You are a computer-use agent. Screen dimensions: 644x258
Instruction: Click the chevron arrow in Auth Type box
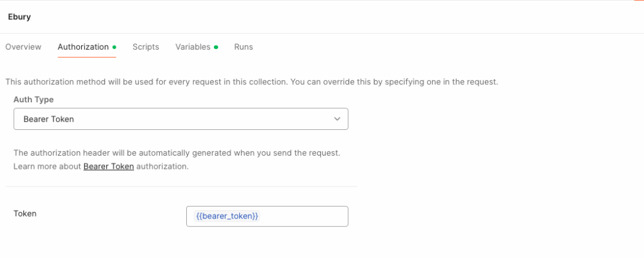tap(337, 119)
